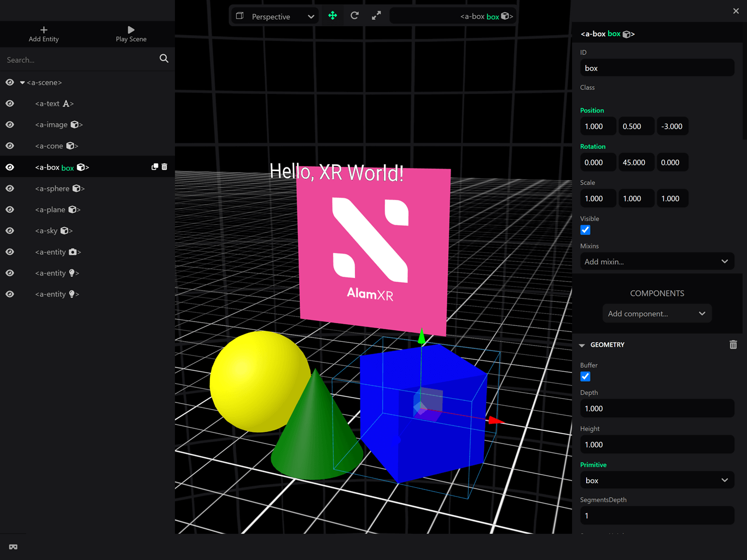
Task: Click the Add Entity plus button
Action: [44, 34]
